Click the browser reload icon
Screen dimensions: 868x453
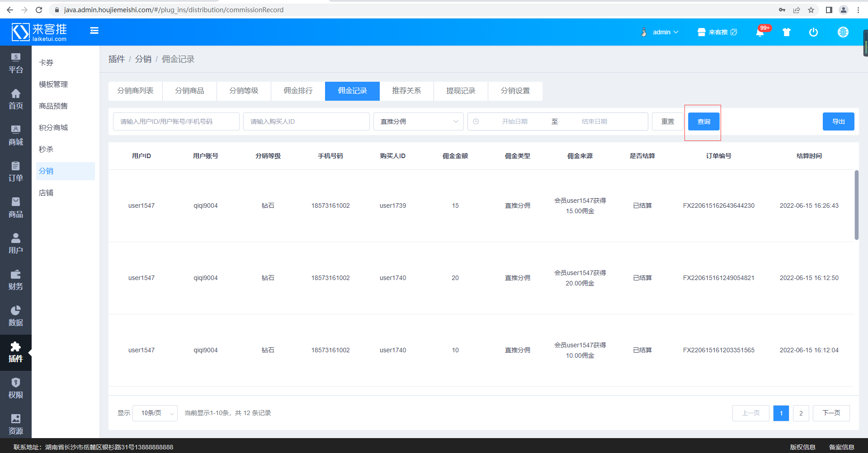39,9
